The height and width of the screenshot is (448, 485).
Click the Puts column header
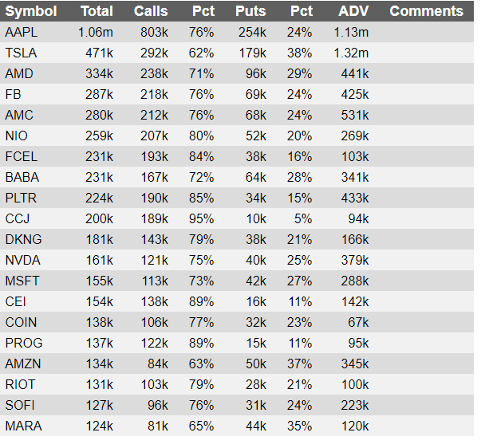(x=250, y=11)
